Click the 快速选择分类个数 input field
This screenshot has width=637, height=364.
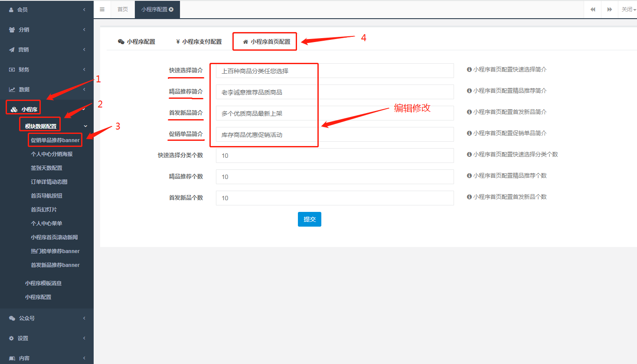click(335, 156)
